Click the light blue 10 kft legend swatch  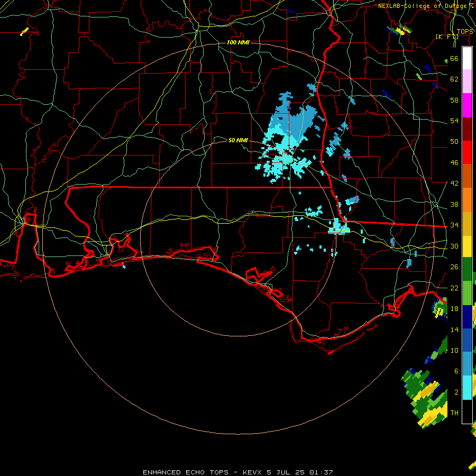point(467,363)
